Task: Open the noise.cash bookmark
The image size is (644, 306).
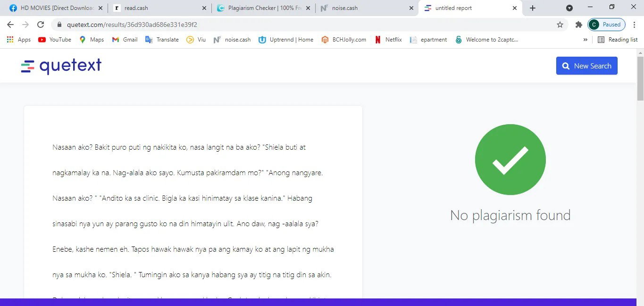Action: 232,40
